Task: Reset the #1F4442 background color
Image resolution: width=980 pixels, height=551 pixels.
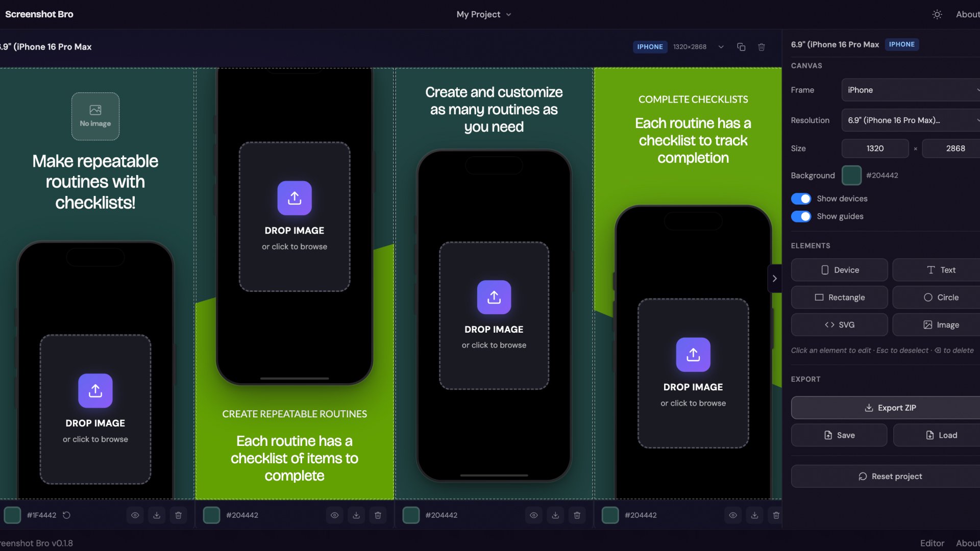Action: click(66, 515)
